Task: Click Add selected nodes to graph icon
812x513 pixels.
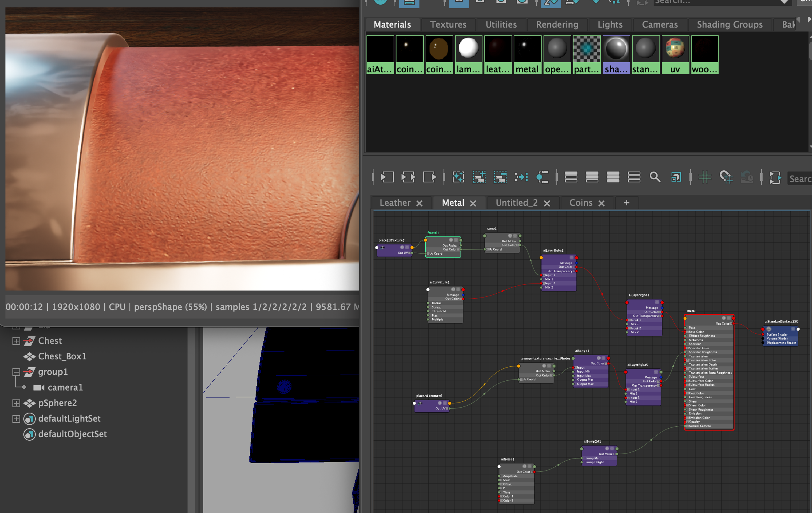Action: coord(479,177)
